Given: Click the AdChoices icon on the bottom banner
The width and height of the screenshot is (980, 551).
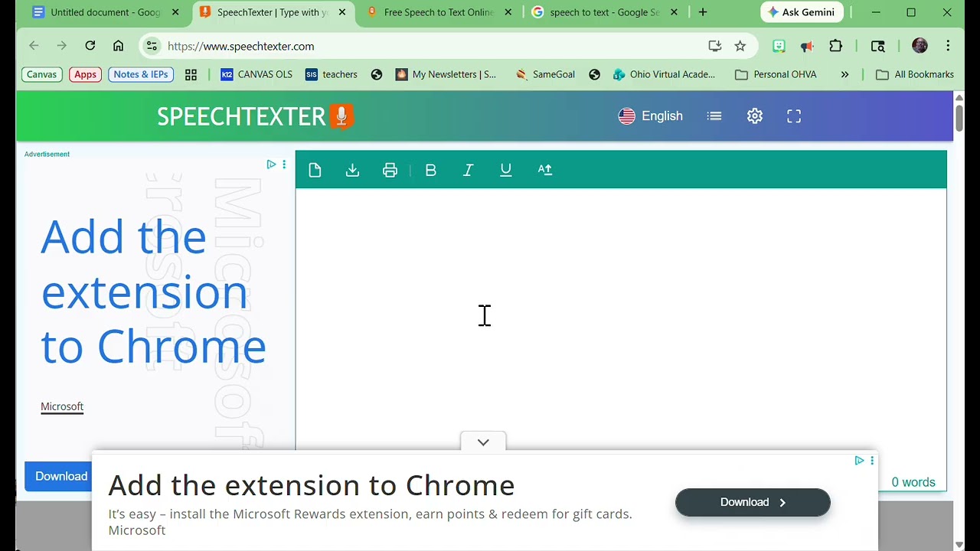Looking at the screenshot, I should [859, 460].
